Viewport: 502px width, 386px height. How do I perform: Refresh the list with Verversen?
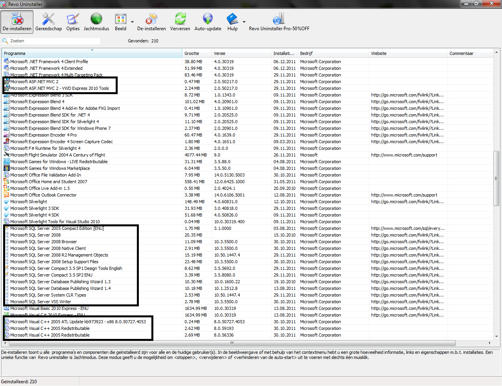tap(180, 22)
